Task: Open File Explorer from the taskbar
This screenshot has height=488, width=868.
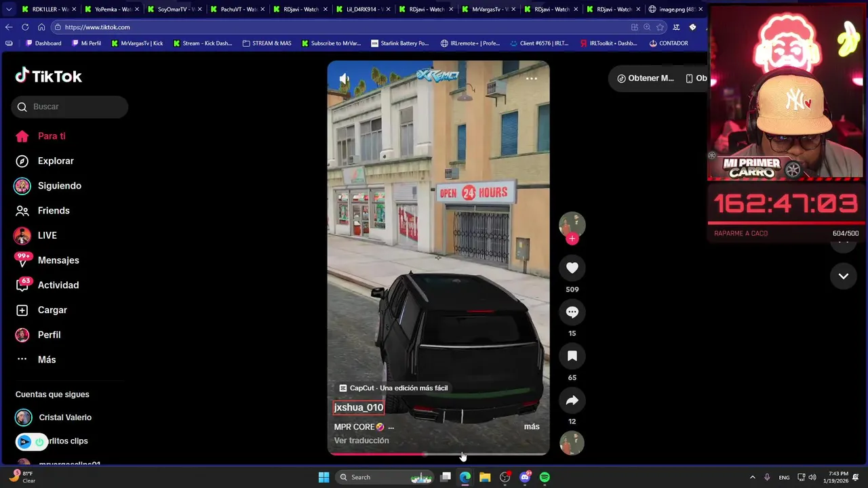Action: [485, 477]
